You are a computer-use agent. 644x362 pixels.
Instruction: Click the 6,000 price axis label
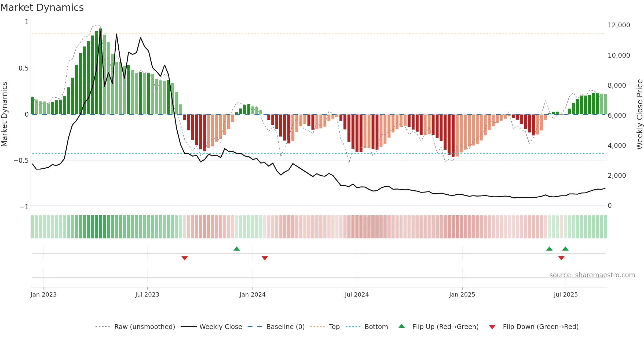pos(617,115)
